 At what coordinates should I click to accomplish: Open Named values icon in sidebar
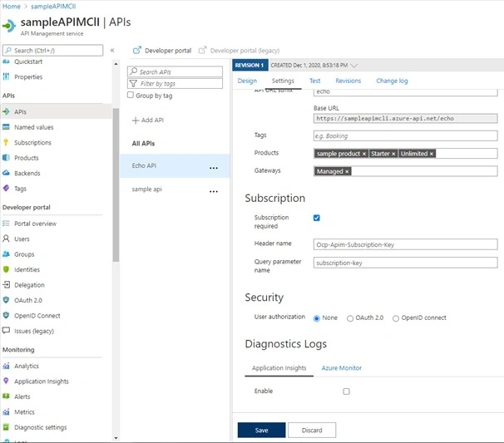6,127
